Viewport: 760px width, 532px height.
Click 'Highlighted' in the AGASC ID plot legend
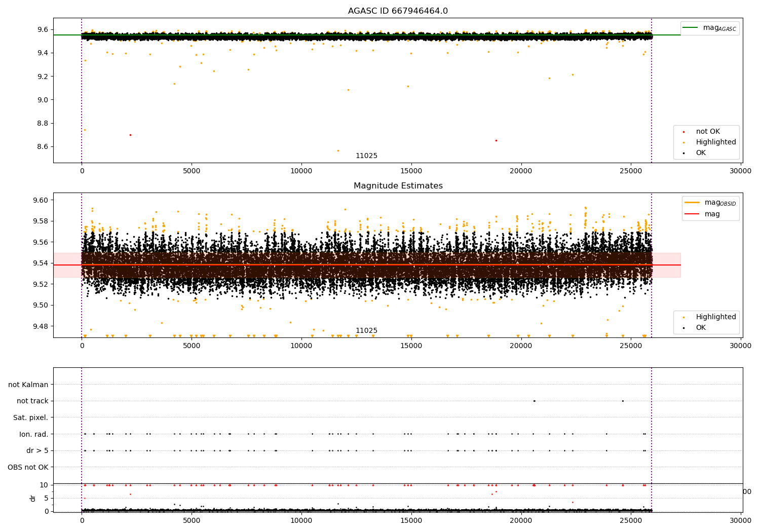coord(716,142)
